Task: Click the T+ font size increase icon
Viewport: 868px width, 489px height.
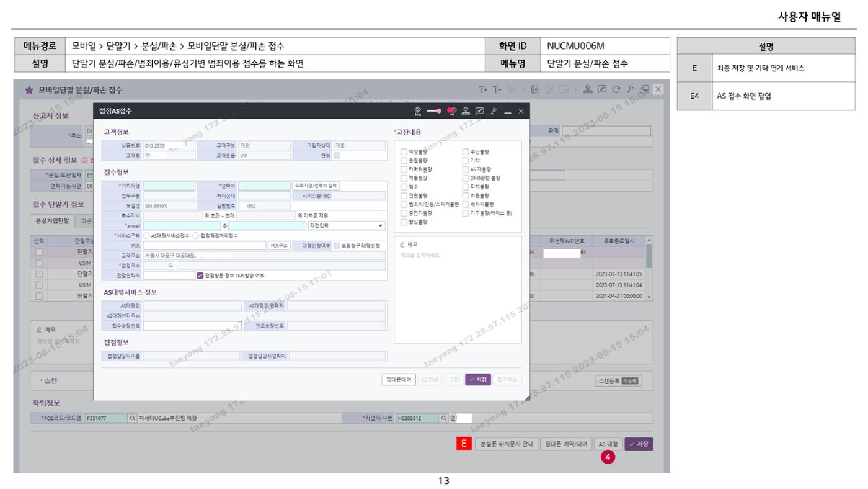Action: pos(482,89)
